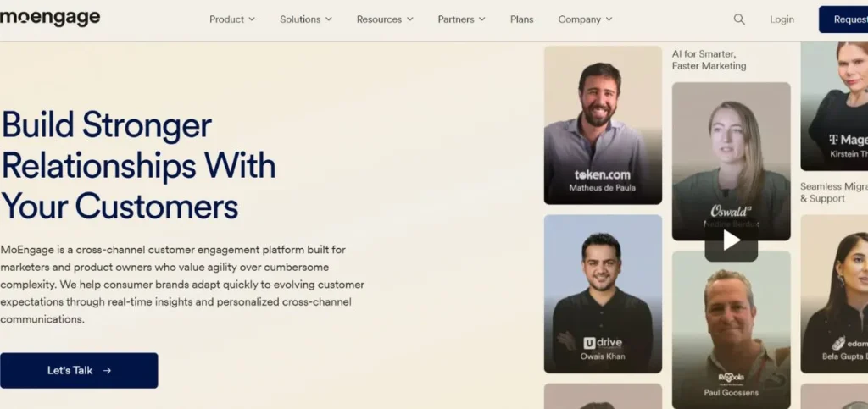Click the name 'Matheus de Paula'
The image size is (868, 409).
(603, 188)
